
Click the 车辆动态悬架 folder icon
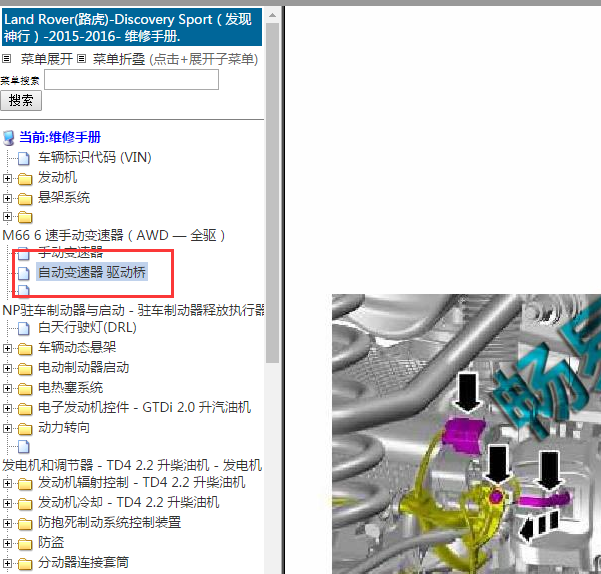[x=25, y=349]
